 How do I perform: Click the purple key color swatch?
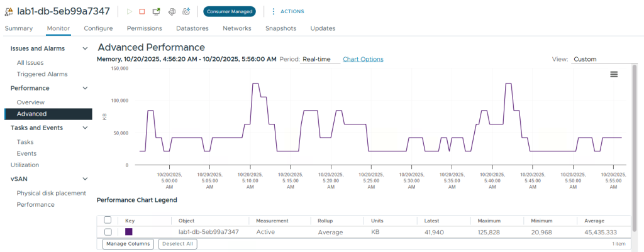tap(129, 232)
